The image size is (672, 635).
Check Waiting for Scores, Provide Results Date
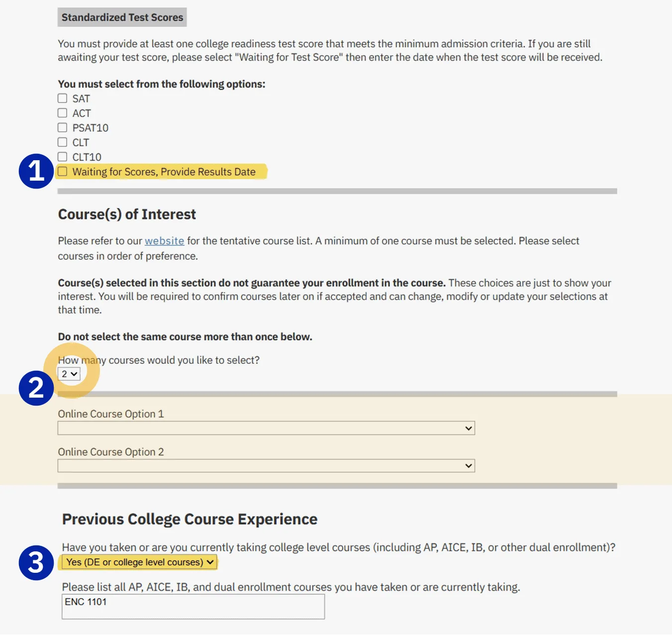pos(62,172)
